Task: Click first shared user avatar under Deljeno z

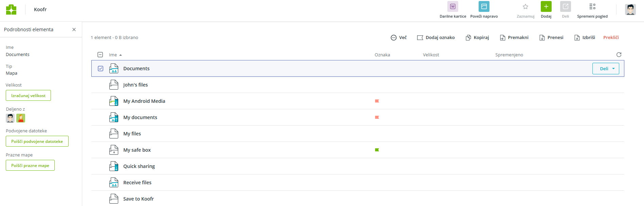Action: pos(10,118)
